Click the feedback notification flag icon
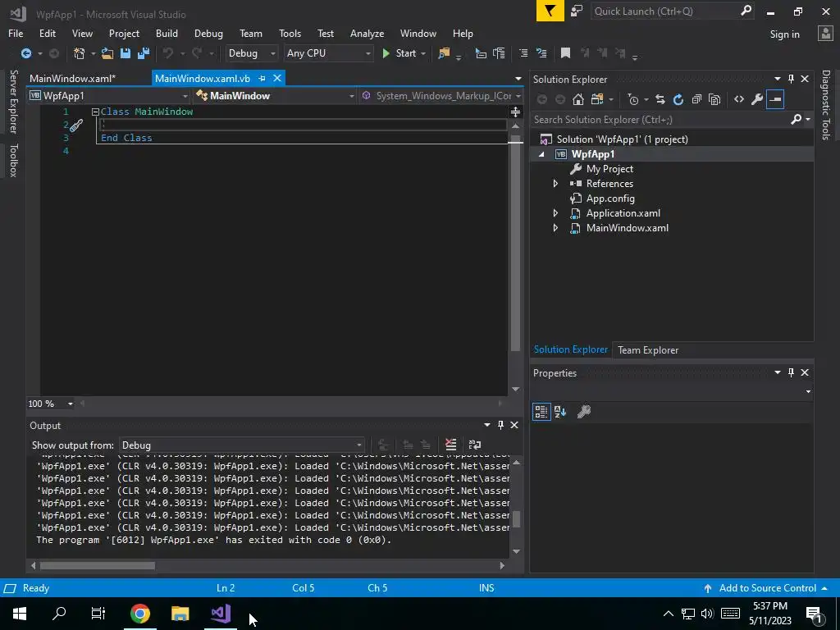 tap(550, 11)
